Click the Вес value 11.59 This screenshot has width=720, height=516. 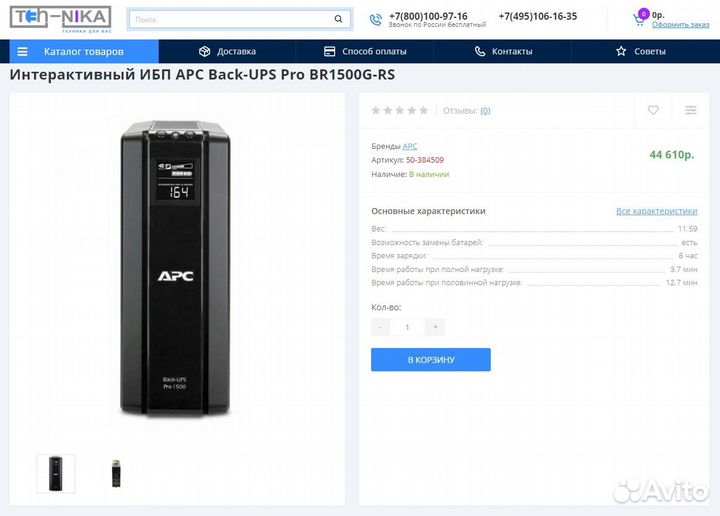pos(687,229)
